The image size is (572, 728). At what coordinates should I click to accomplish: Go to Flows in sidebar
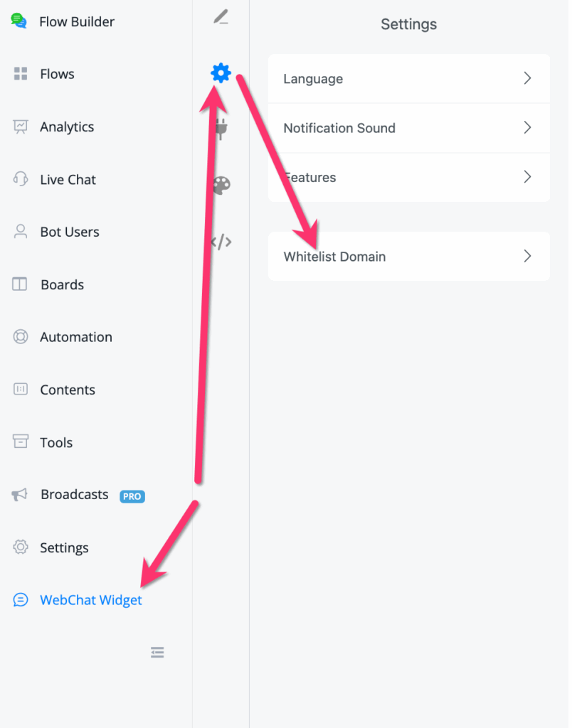pyautogui.click(x=57, y=74)
